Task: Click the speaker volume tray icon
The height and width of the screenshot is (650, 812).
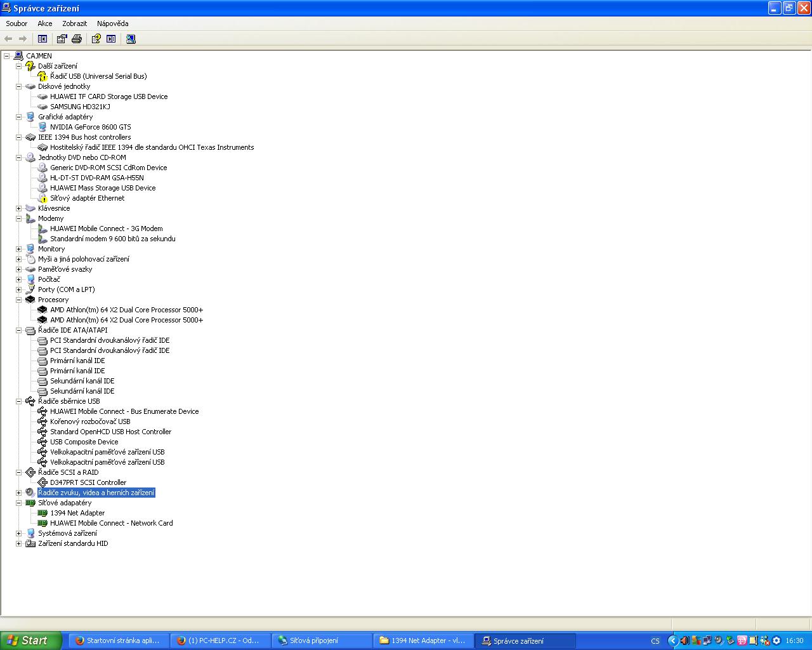Action: (x=684, y=640)
